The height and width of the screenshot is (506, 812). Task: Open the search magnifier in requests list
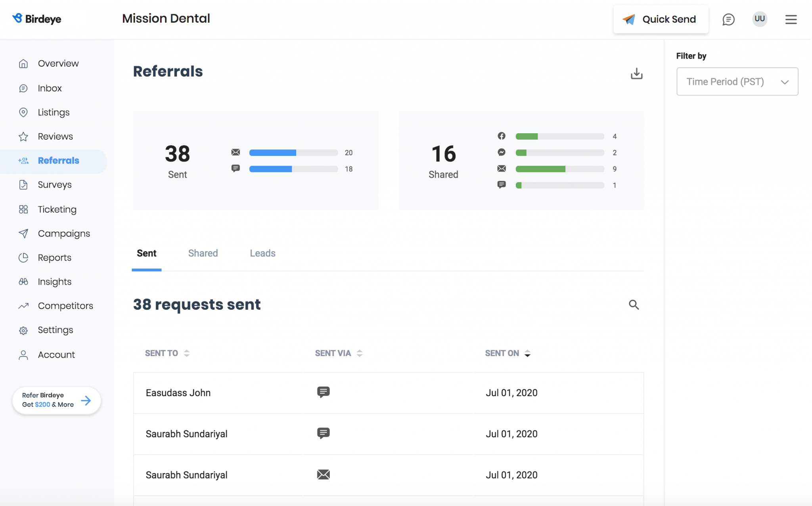[x=634, y=305]
